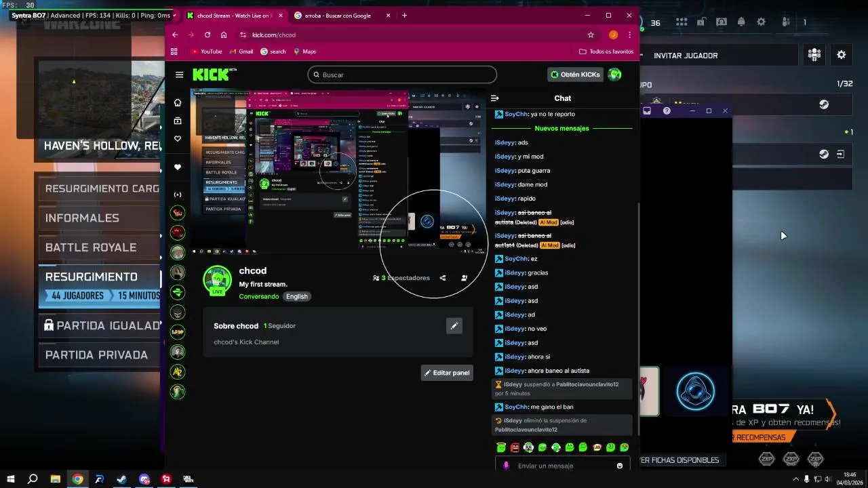This screenshot has width=868, height=488.
Task: Open the Following outlined heart icon in sidebar
Action: (x=178, y=138)
